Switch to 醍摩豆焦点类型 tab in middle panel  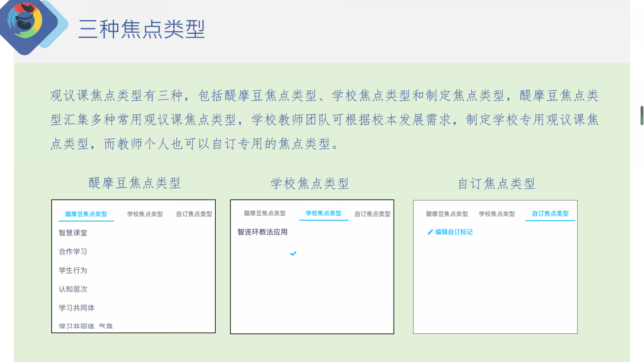click(x=265, y=213)
